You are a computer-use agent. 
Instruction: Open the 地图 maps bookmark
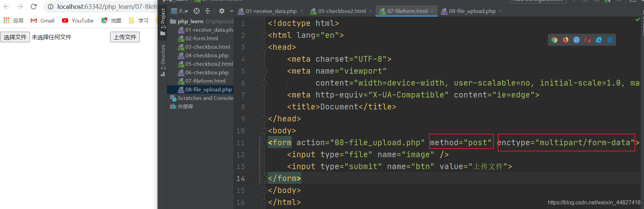(111, 20)
